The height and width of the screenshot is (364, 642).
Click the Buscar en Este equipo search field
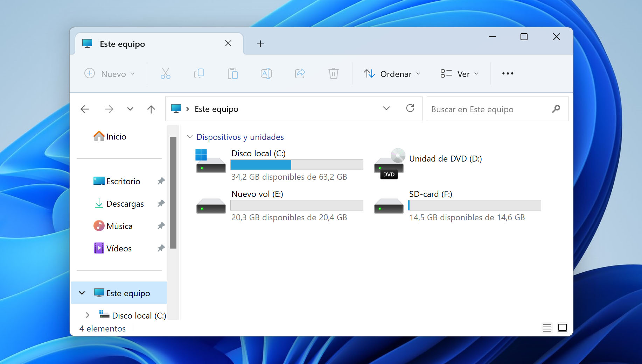[x=488, y=109]
